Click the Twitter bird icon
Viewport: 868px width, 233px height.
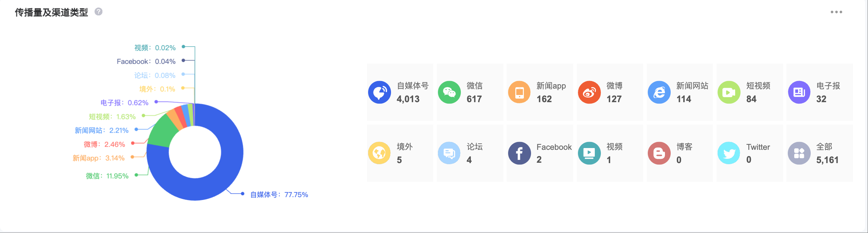click(729, 153)
